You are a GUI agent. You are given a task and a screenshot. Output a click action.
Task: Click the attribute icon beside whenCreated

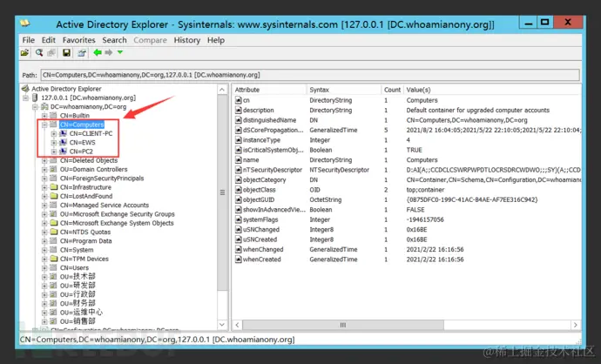click(239, 260)
